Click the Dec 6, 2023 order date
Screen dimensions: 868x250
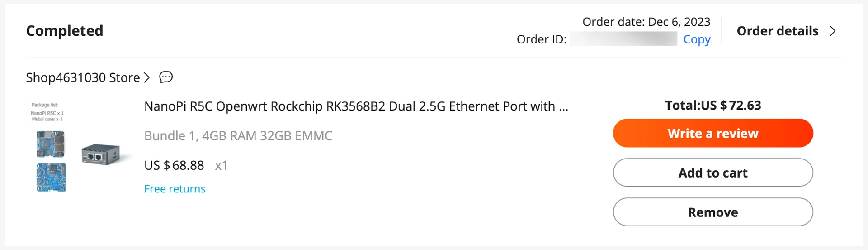679,22
